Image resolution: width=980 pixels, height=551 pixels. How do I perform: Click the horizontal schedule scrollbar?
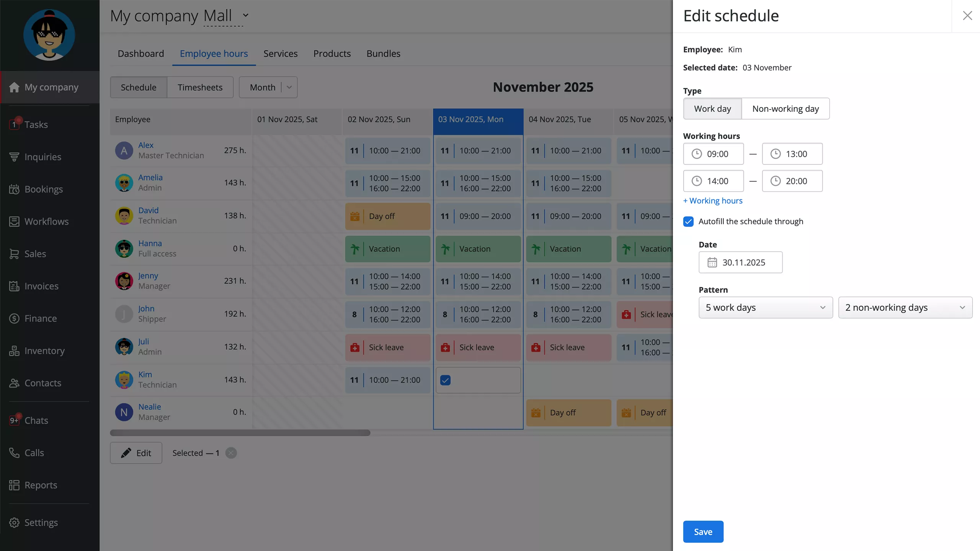[240, 433]
